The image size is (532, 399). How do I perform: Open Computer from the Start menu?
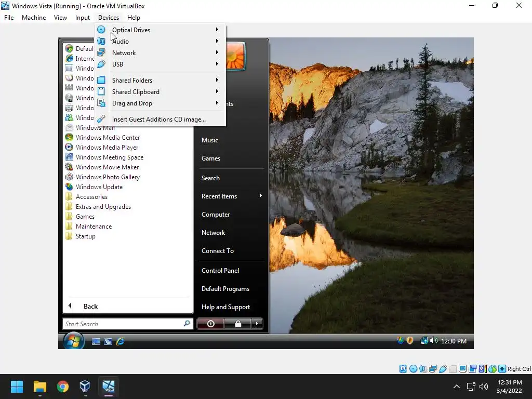coord(216,215)
